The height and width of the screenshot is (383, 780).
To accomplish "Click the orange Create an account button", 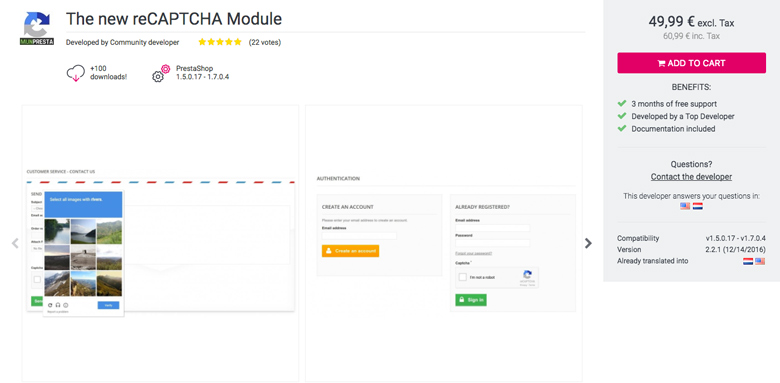I will pos(350,251).
